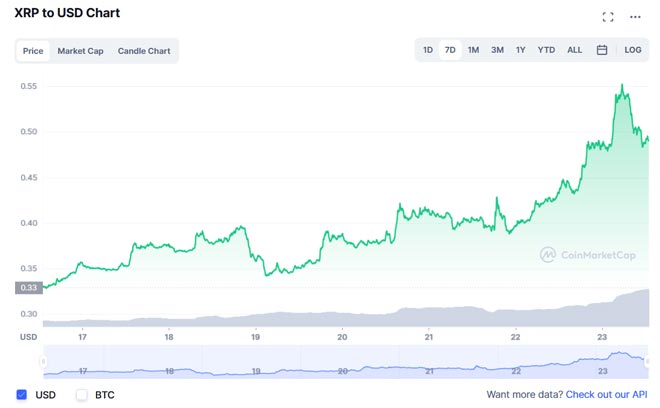Click the left range slider handle
Viewport: 660px width, 408px height.
click(x=44, y=361)
